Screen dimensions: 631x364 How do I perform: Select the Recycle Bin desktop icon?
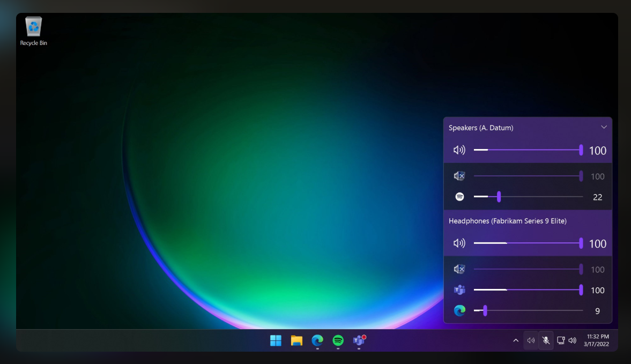pyautogui.click(x=33, y=32)
